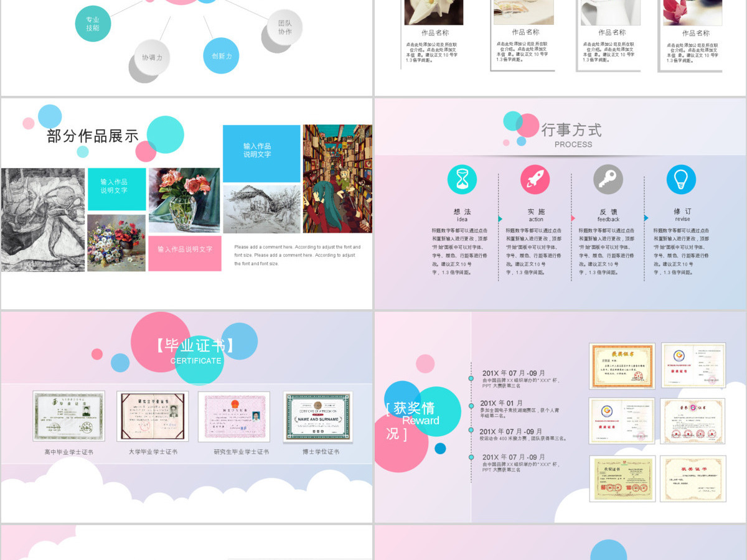747x560 pixels.
Task: Open the 荣誉证书 award with red seals
Action: click(x=693, y=421)
